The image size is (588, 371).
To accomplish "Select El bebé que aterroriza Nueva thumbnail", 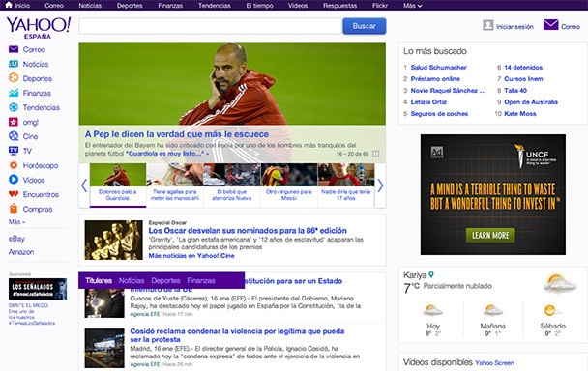I will 232,185.
